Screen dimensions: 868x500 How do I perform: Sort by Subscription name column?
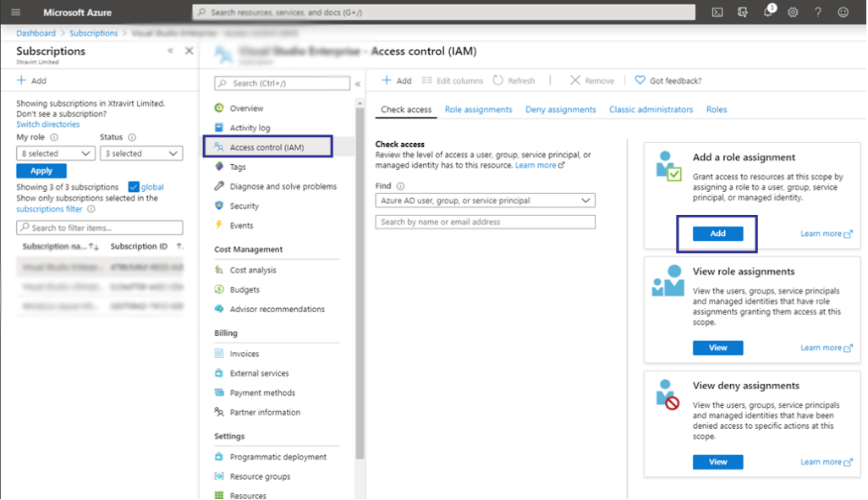pyautogui.click(x=60, y=246)
